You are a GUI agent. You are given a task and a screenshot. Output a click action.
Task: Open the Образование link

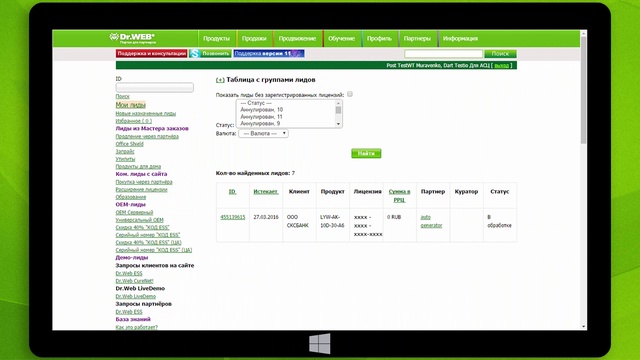click(x=131, y=197)
